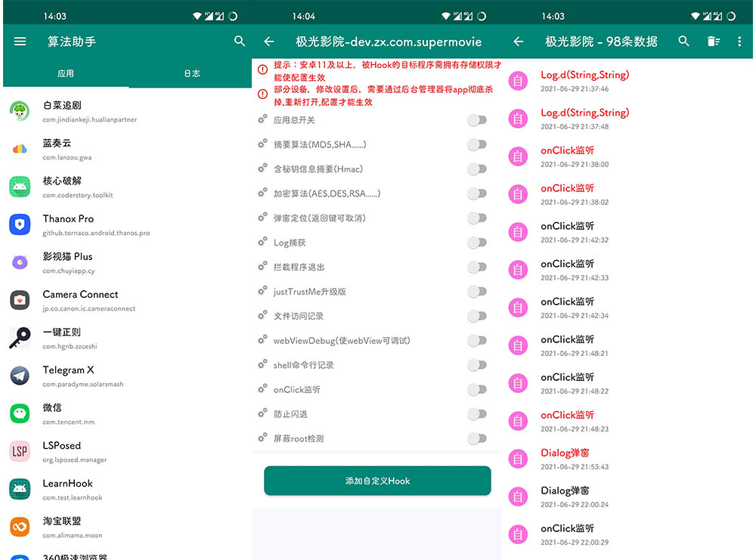Open the navigation drawer menu

pos(20,42)
